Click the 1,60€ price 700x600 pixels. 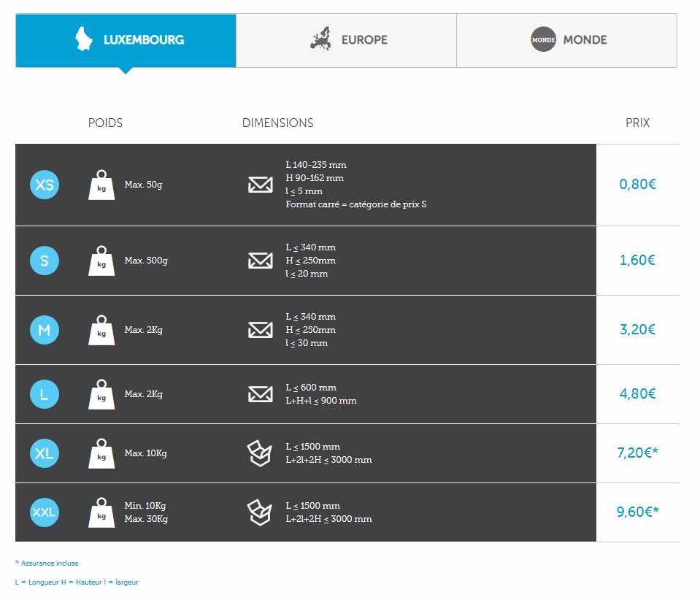click(637, 260)
